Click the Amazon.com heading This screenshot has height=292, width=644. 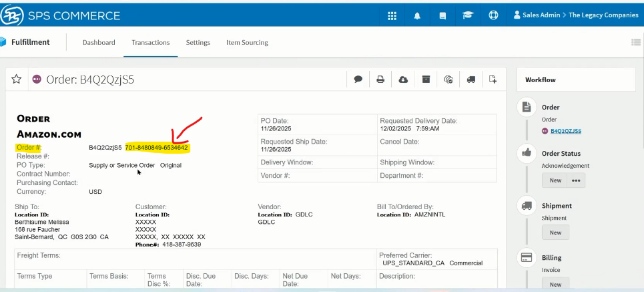pyautogui.click(x=49, y=134)
